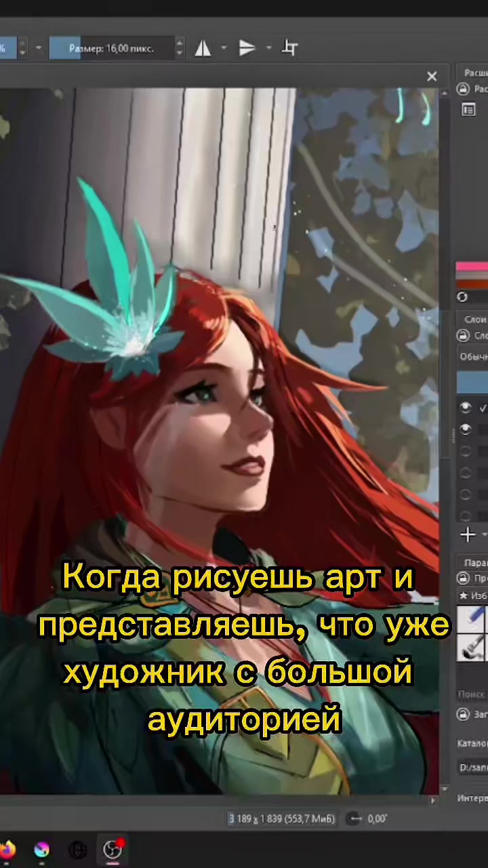Click the vertical mirror tool icon

pyautogui.click(x=247, y=48)
